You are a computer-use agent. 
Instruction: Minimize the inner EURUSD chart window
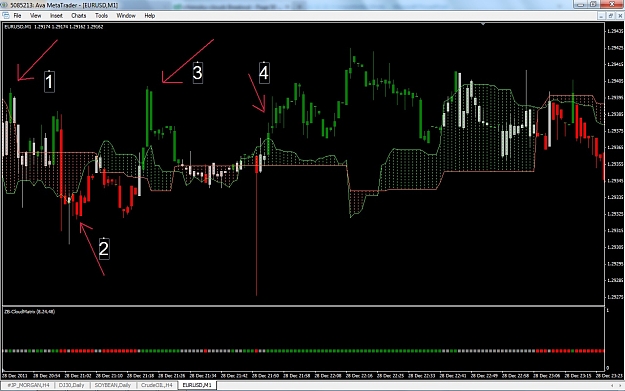click(x=601, y=16)
